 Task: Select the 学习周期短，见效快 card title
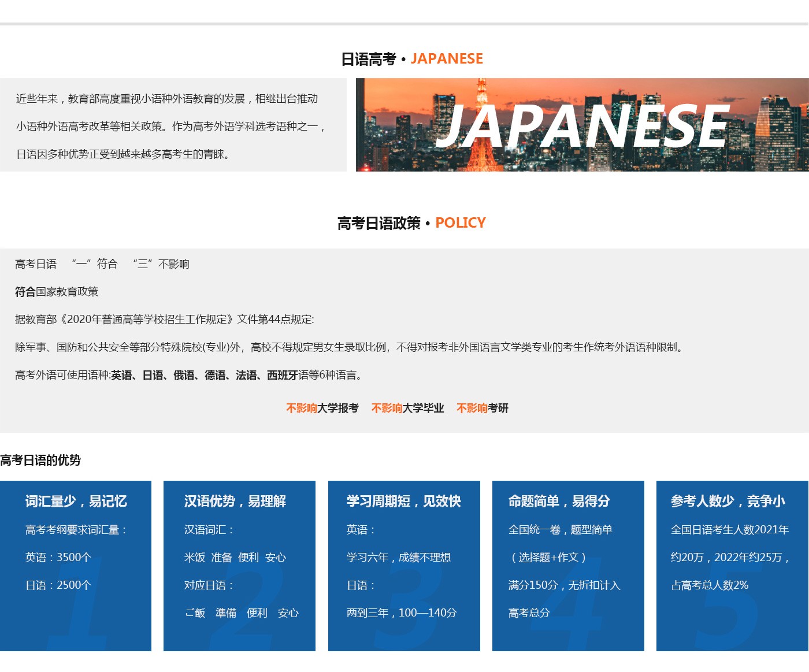[x=403, y=502]
